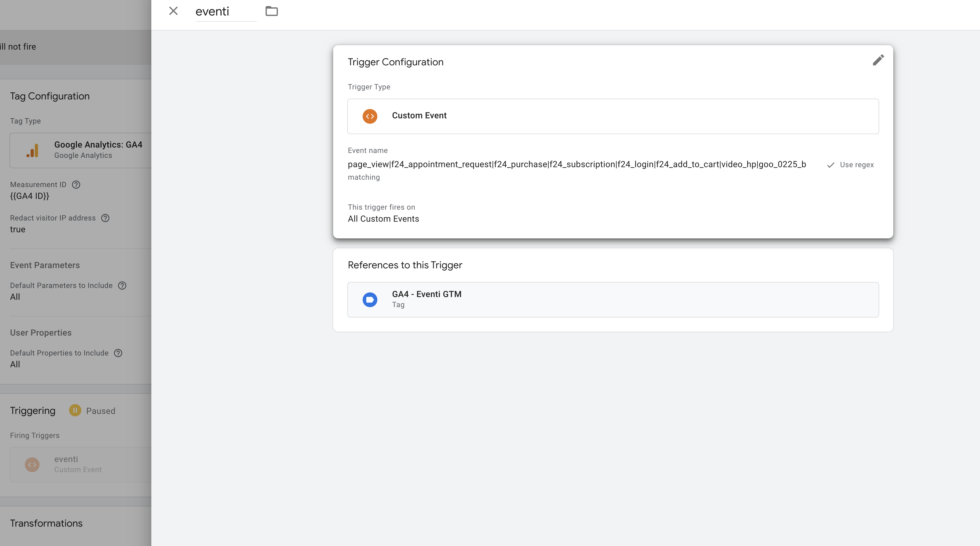The width and height of the screenshot is (980, 546).
Task: Select the Custom Event trigger type box
Action: coord(613,116)
